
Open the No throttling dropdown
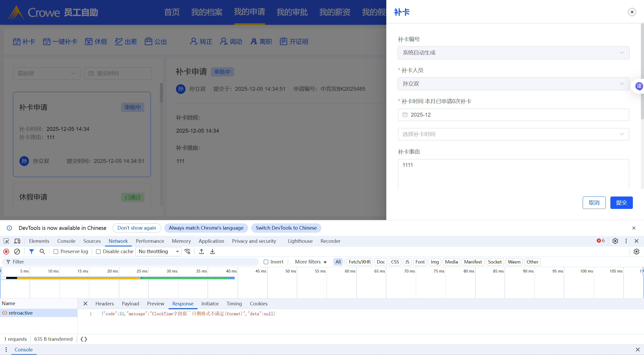(158, 251)
